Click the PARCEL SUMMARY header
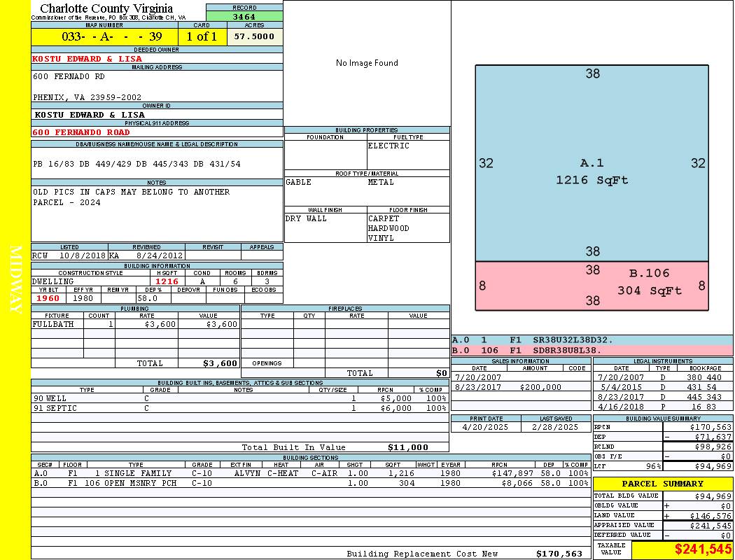 663,484
